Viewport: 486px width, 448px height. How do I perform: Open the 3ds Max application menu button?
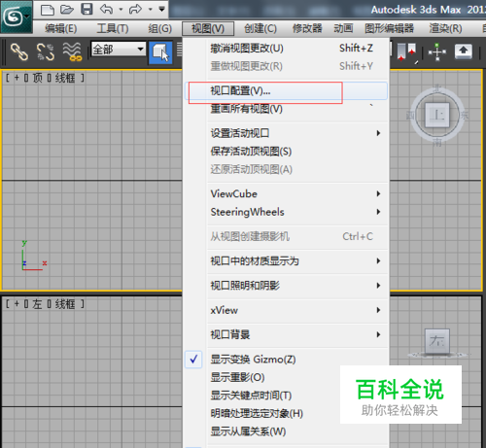click(17, 17)
